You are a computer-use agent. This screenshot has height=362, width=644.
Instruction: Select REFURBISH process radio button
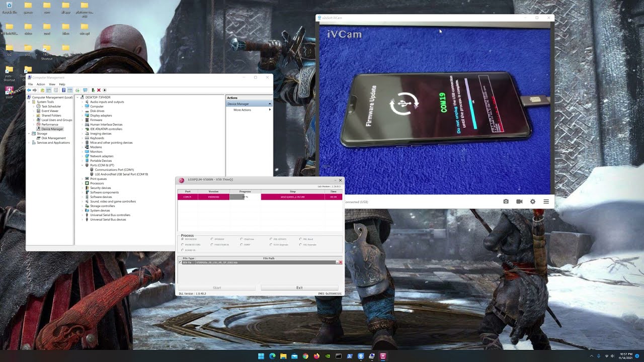tap(182, 239)
